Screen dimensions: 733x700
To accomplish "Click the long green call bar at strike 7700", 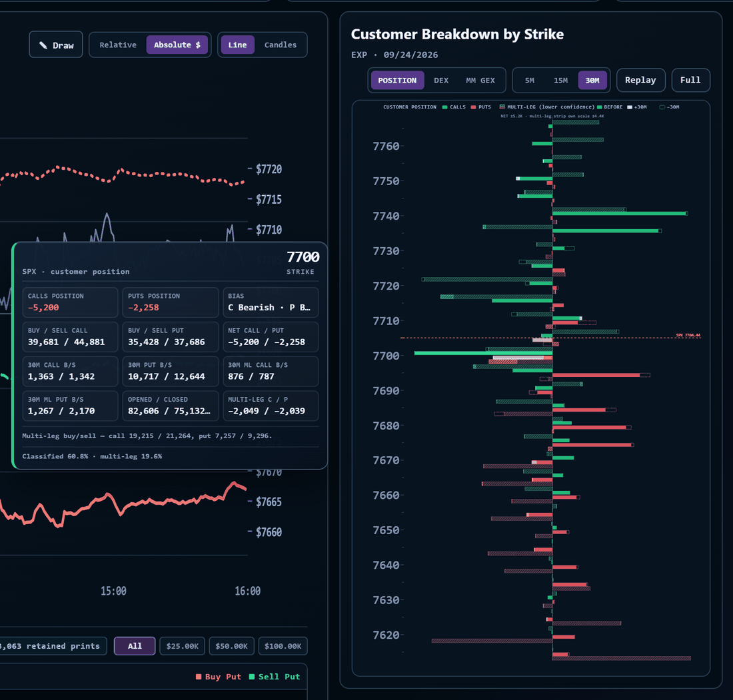I will pyautogui.click(x=483, y=353).
